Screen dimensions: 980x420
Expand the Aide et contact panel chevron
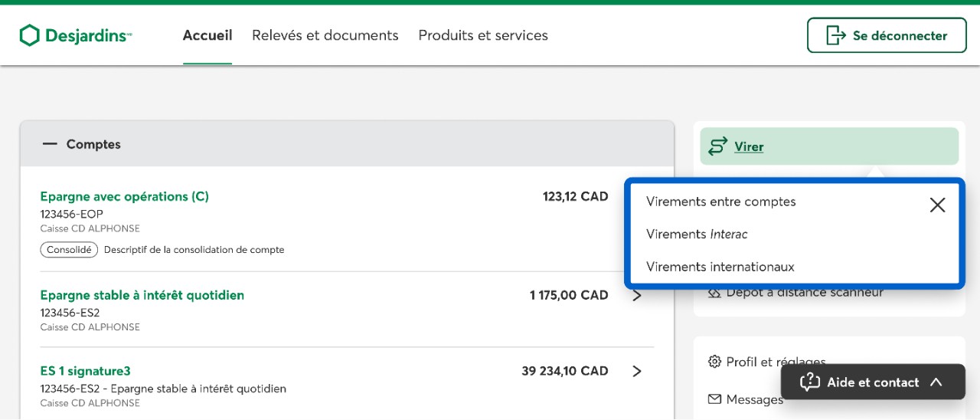936,382
